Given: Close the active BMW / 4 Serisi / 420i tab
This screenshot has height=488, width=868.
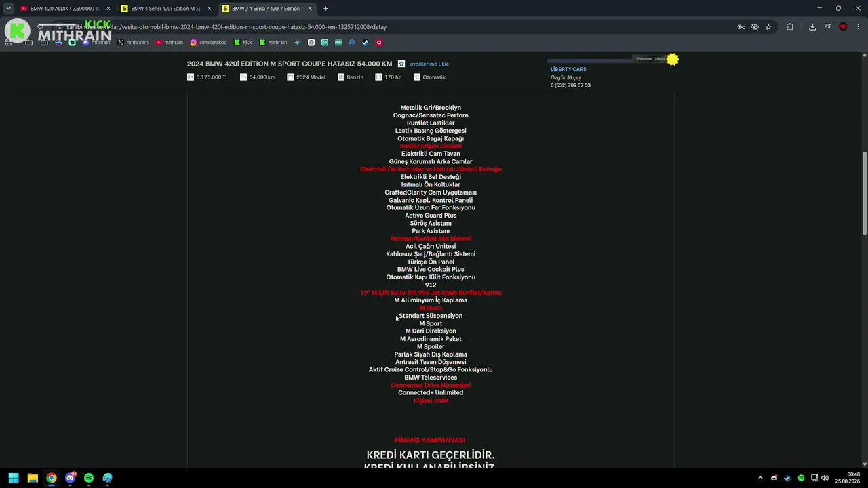Looking at the screenshot, I should tap(310, 9).
